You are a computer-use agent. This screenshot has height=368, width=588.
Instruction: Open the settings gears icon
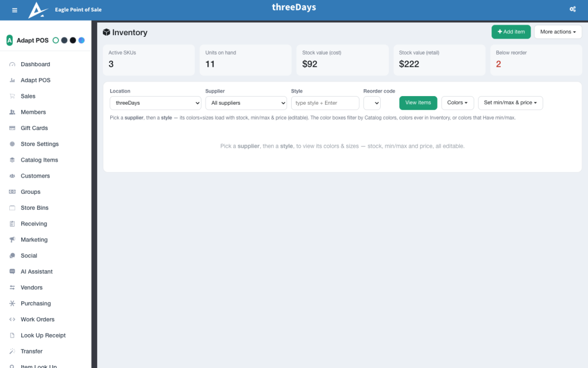572,9
